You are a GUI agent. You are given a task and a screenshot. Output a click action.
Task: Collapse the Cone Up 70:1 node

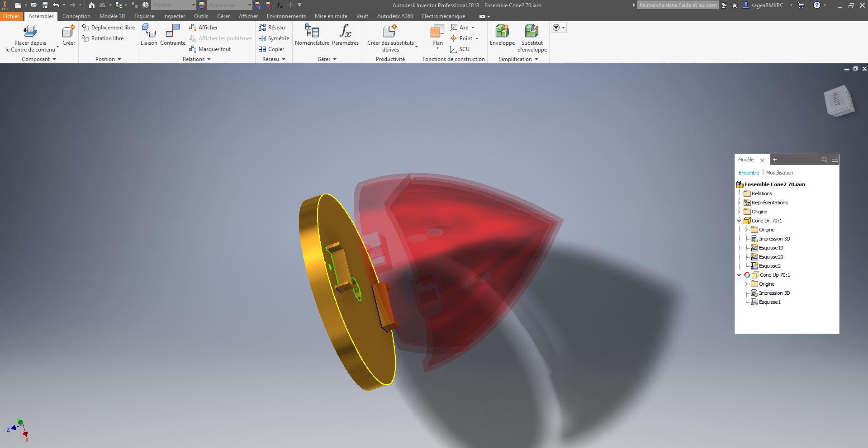pos(740,275)
